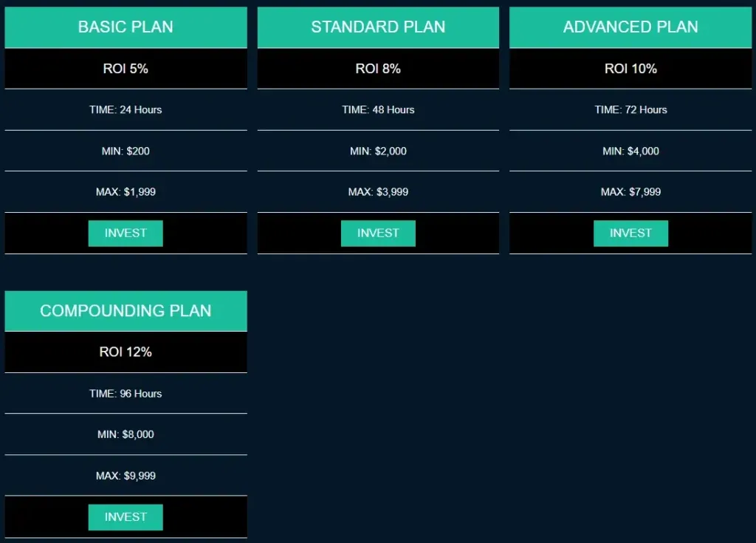Click the ROI 10% text
Screen dimensions: 756x543
pyautogui.click(x=630, y=69)
